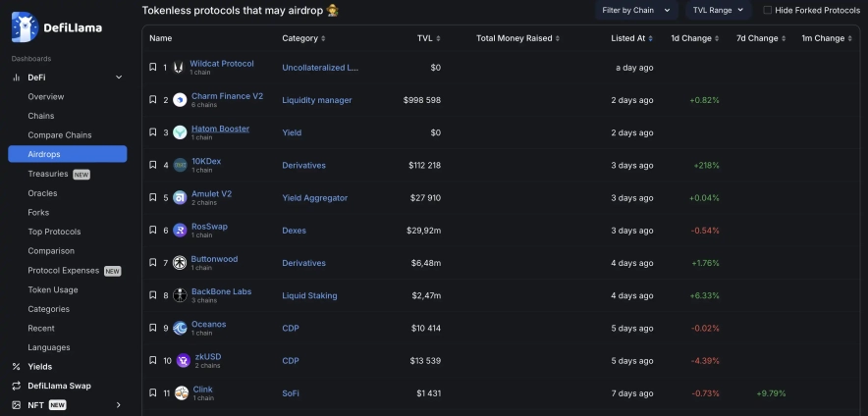
Task: Collapse the DeFi sidebar section
Action: 119,77
